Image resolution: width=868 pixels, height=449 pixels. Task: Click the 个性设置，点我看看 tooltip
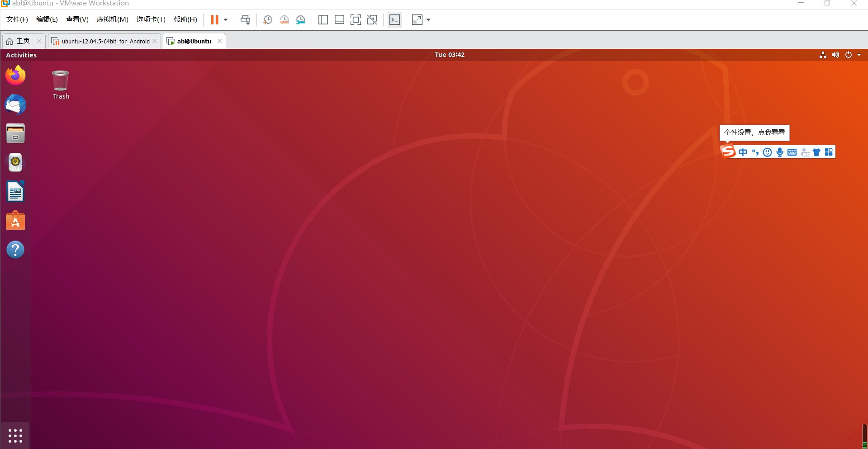[754, 132]
